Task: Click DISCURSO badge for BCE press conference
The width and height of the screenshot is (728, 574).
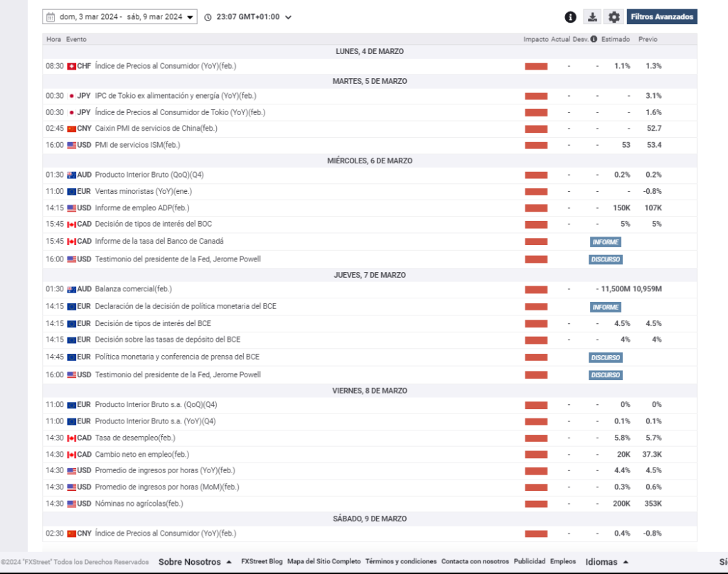Action: point(605,357)
